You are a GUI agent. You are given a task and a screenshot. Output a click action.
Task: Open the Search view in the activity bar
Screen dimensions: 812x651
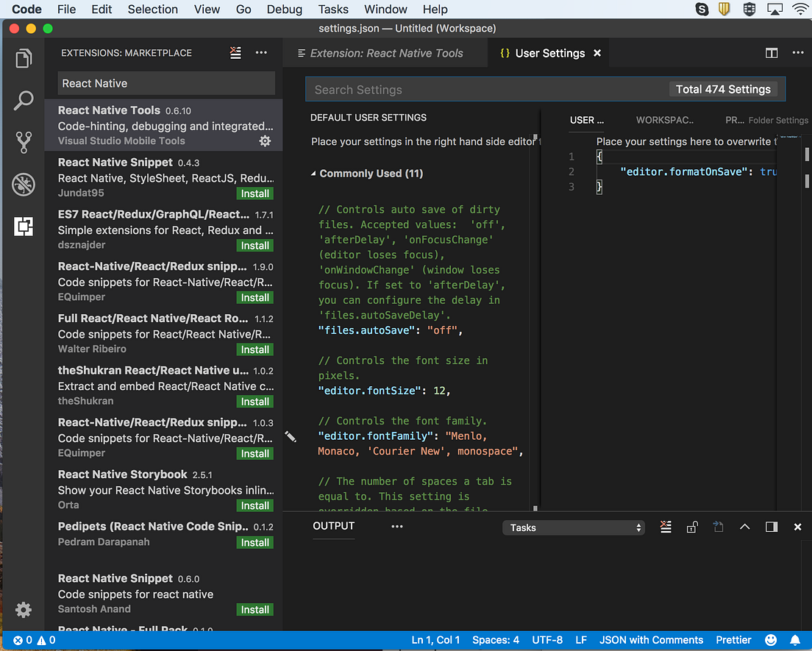coord(23,100)
